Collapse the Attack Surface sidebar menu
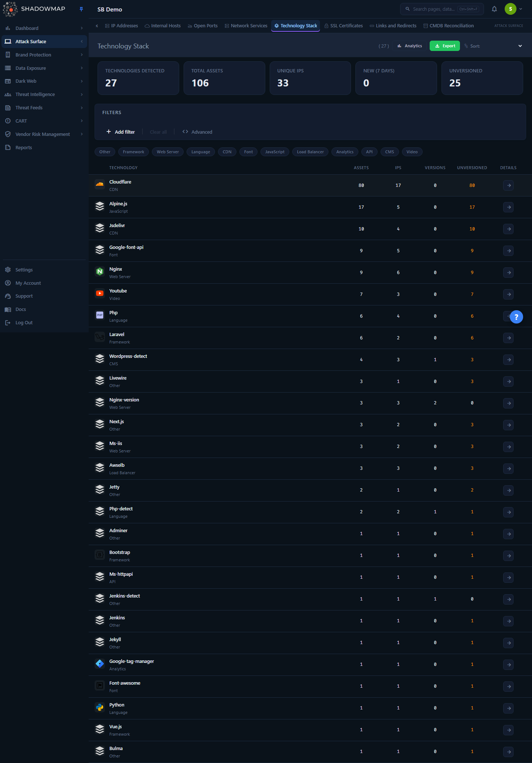This screenshot has width=532, height=763. 82,41
